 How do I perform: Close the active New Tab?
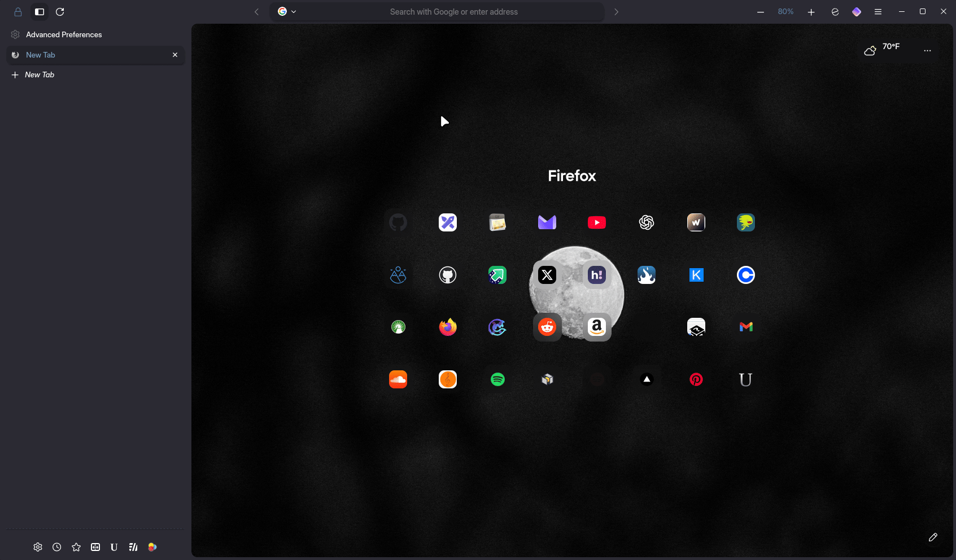[175, 55]
